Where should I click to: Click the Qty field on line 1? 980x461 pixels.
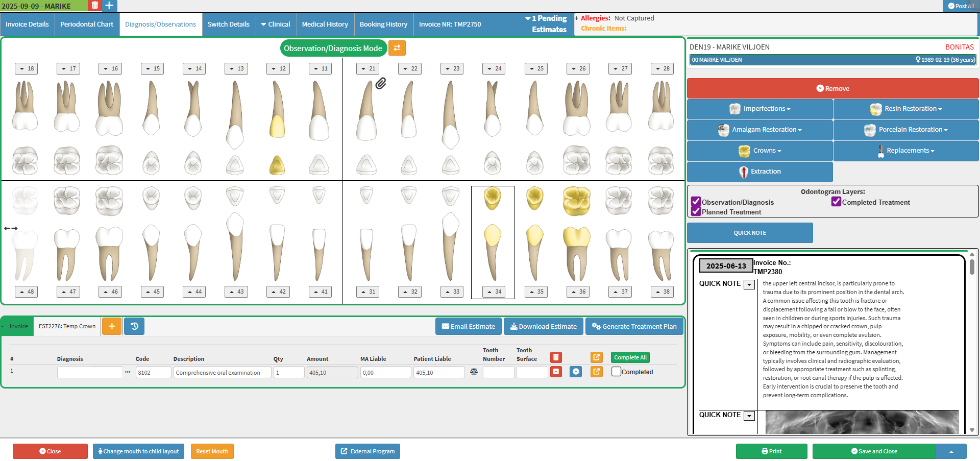pos(289,372)
